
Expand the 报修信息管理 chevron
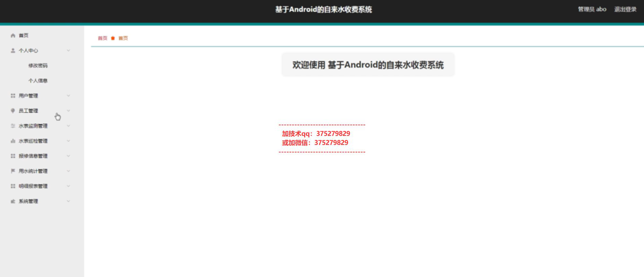(x=68, y=155)
